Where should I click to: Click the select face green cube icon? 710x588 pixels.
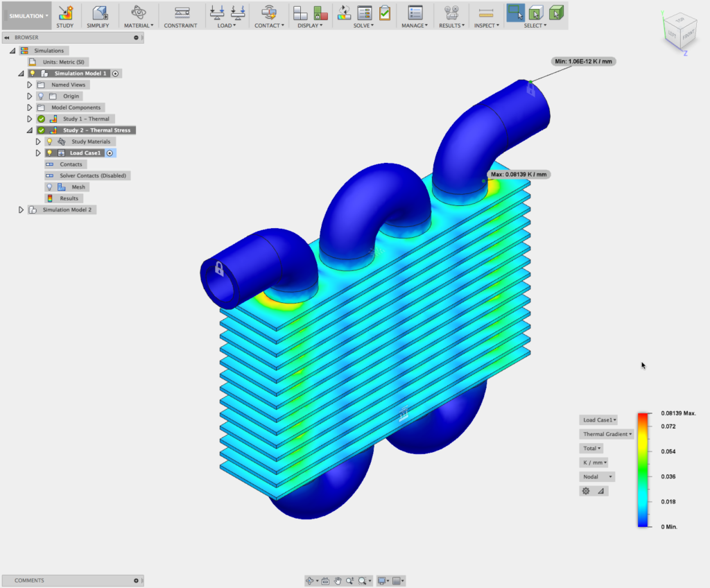[556, 12]
